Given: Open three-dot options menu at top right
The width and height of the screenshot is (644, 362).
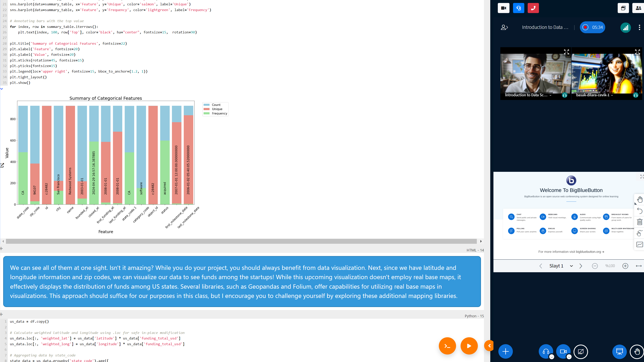Looking at the screenshot, I should pos(639,27).
